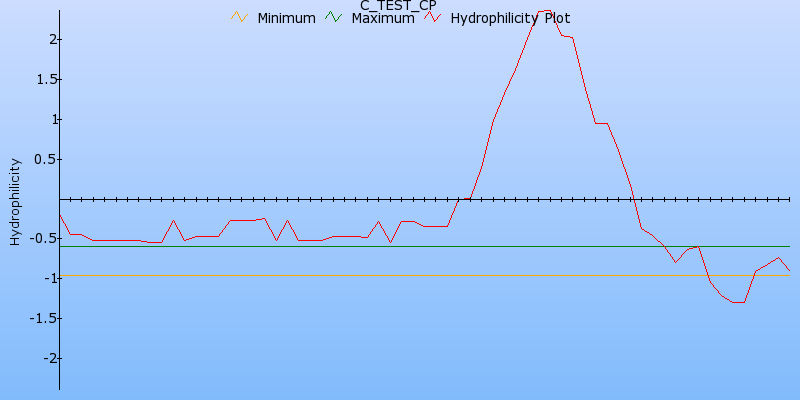Image resolution: width=800 pixels, height=400 pixels.
Task: Click the vertical Hydrophilicity axis label
Action: pyautogui.click(x=14, y=200)
